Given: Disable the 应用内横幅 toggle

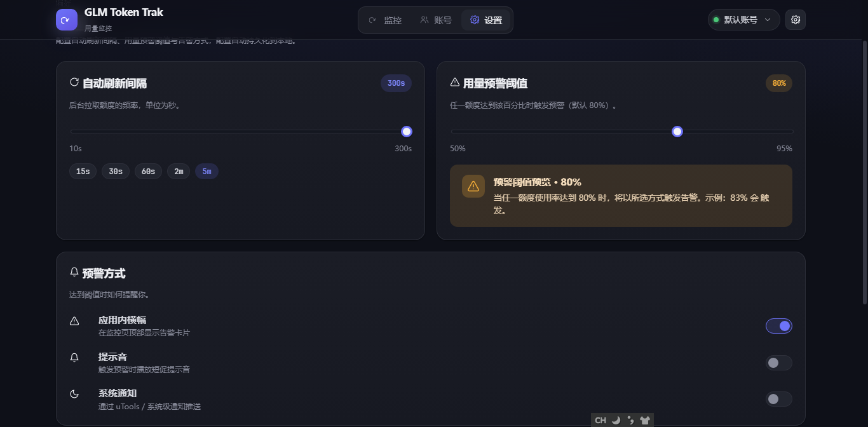Looking at the screenshot, I should click(x=779, y=326).
